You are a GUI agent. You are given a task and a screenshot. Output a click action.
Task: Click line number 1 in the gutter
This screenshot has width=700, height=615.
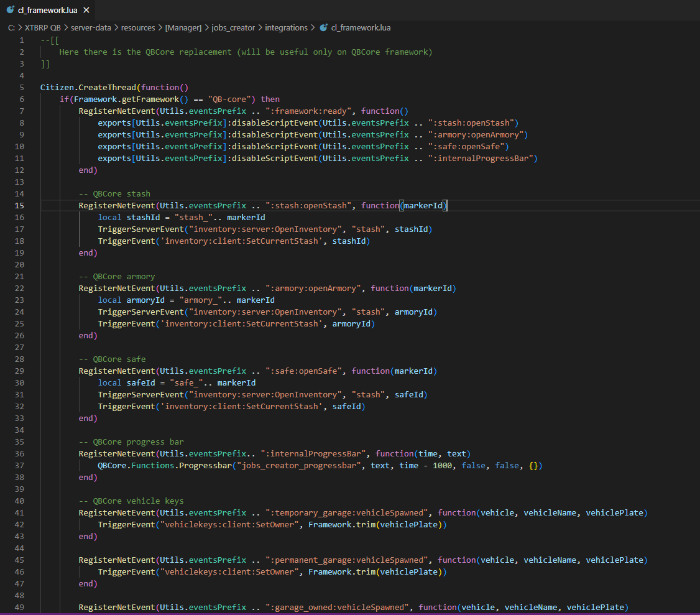21,40
